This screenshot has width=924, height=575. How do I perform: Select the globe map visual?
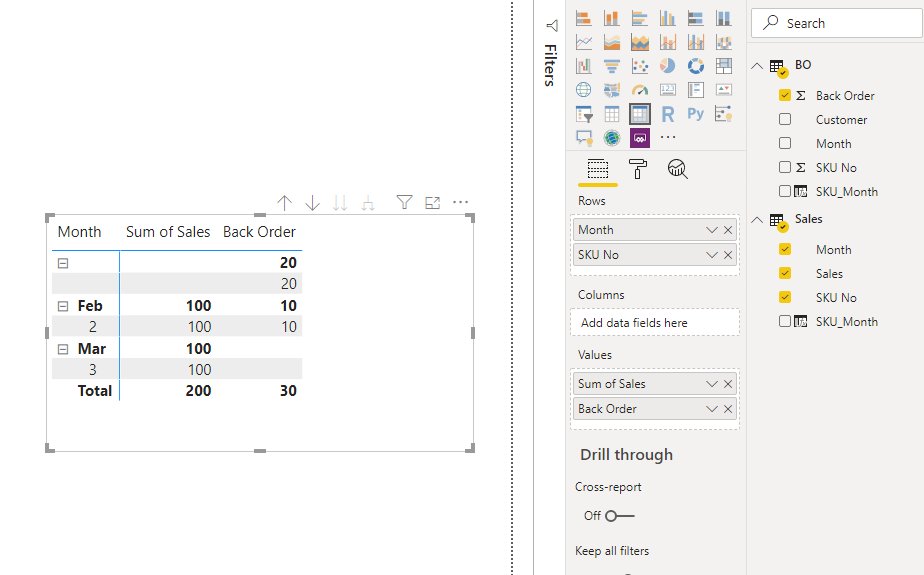pos(583,90)
